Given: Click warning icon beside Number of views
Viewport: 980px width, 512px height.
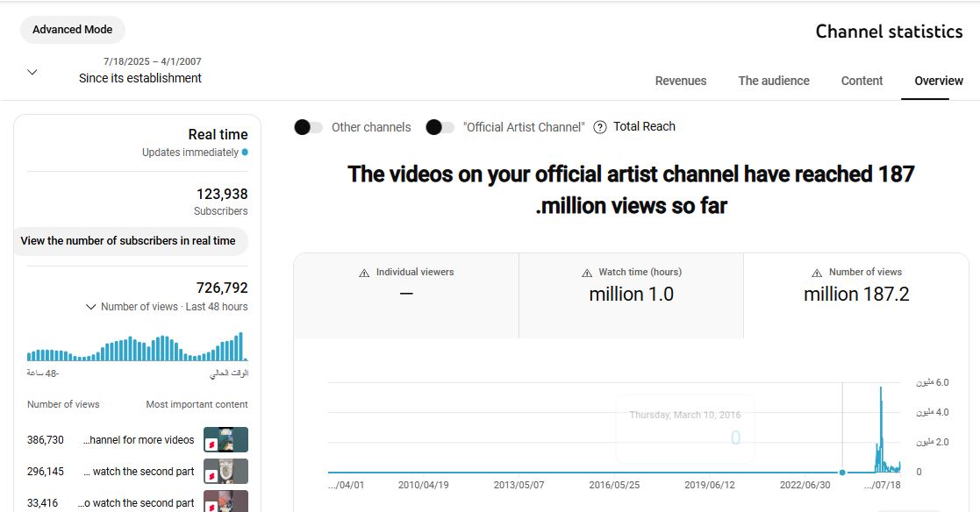Looking at the screenshot, I should click(817, 273).
